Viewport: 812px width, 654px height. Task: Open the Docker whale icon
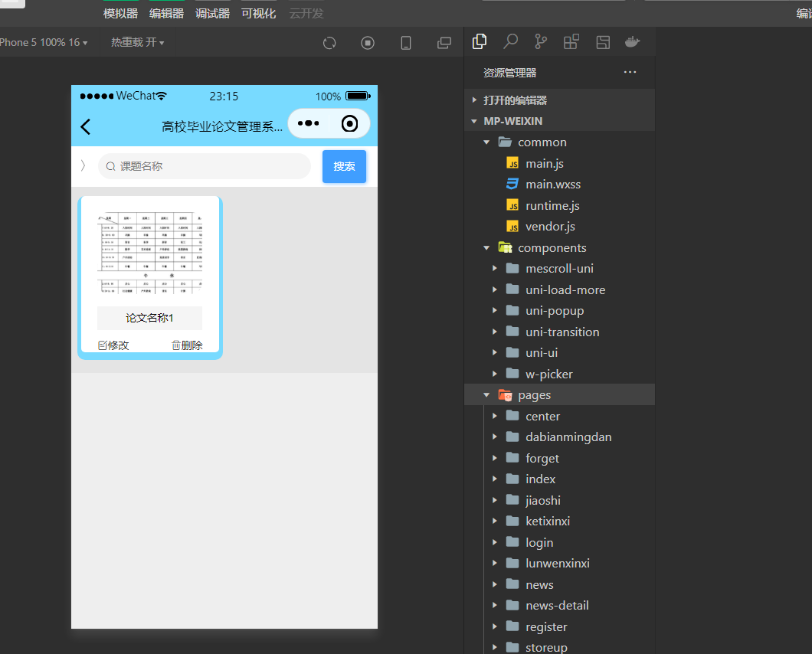633,41
